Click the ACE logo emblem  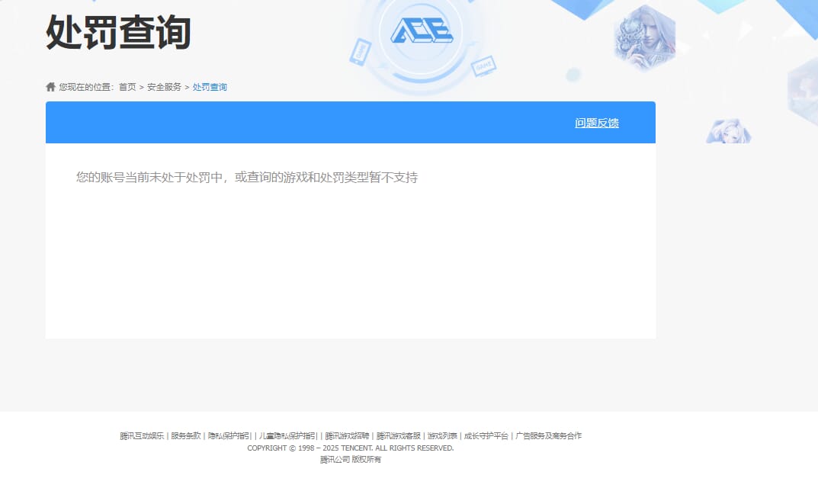point(422,31)
